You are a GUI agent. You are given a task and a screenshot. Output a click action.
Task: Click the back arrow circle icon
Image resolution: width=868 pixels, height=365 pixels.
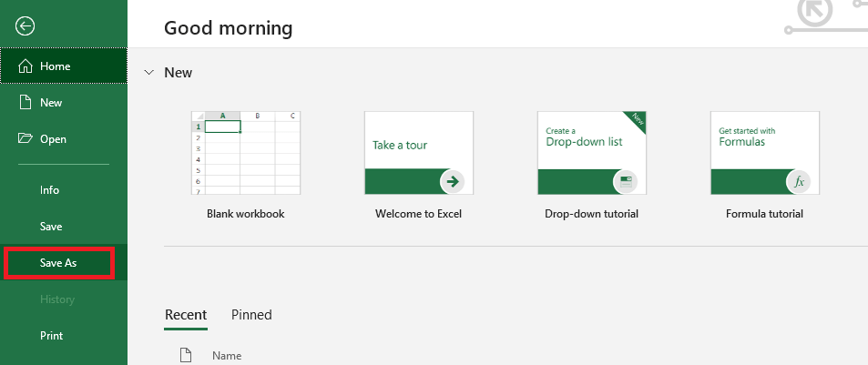tap(26, 26)
